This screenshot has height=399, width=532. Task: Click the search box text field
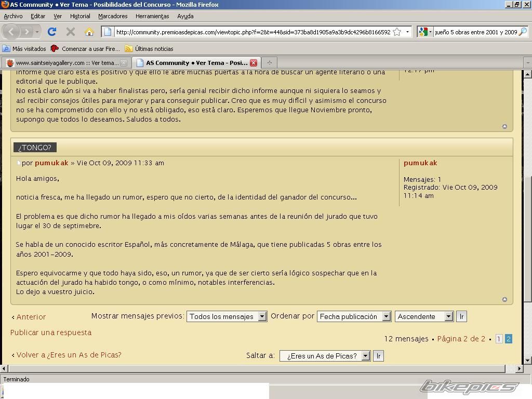tap(476, 32)
